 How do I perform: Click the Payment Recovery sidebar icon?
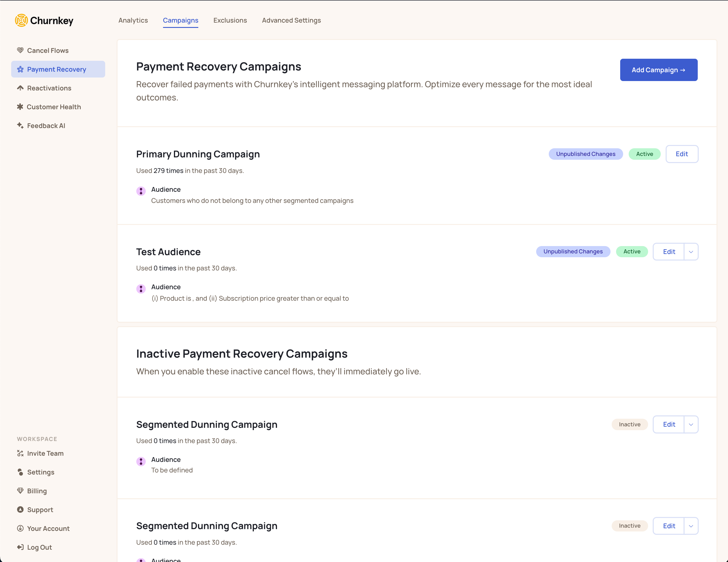[20, 69]
